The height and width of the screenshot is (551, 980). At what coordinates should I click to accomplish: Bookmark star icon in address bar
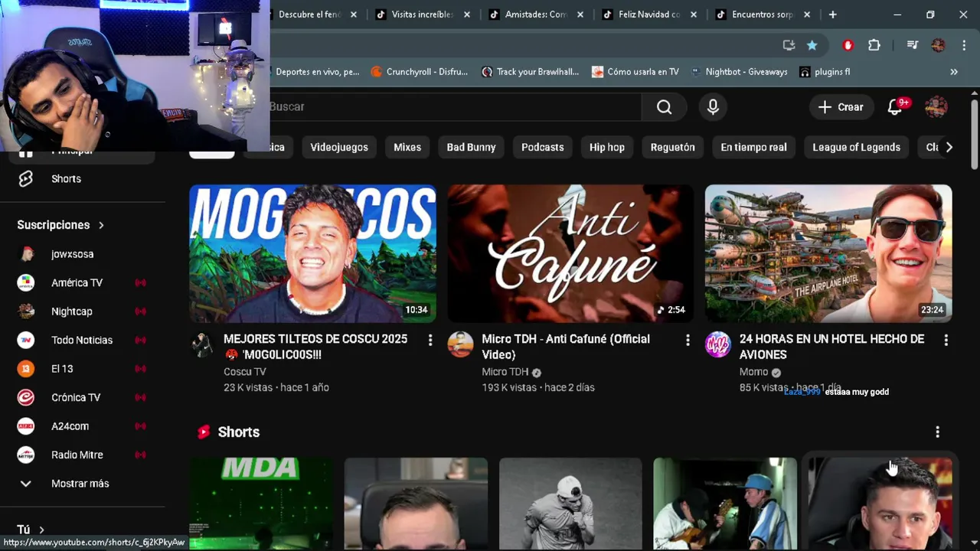pos(812,45)
